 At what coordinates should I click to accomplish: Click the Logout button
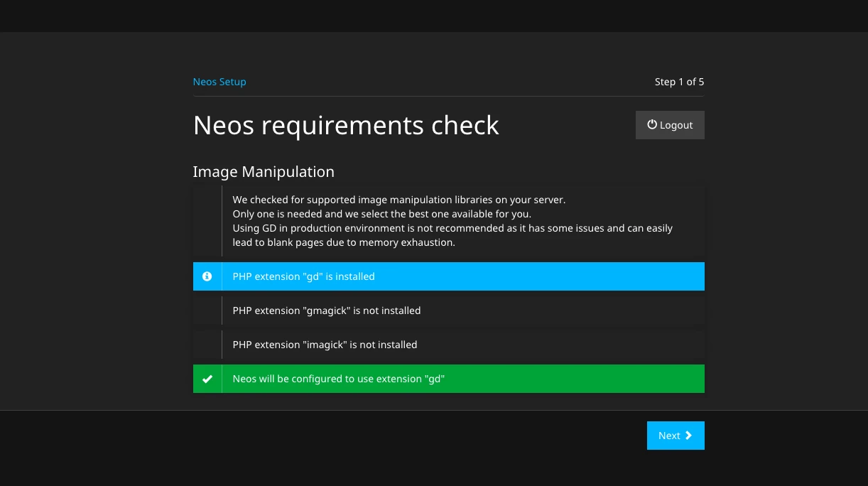670,125
